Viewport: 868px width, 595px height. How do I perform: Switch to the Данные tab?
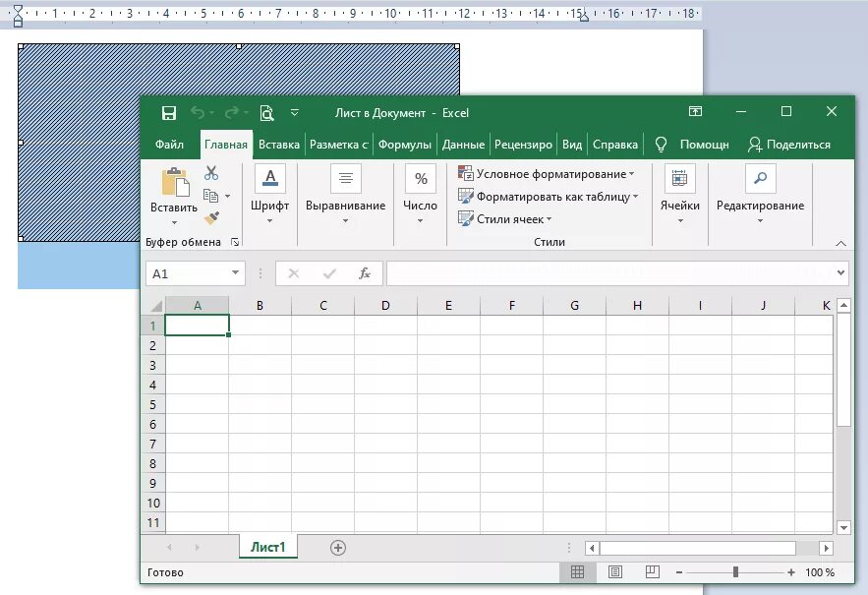click(463, 145)
